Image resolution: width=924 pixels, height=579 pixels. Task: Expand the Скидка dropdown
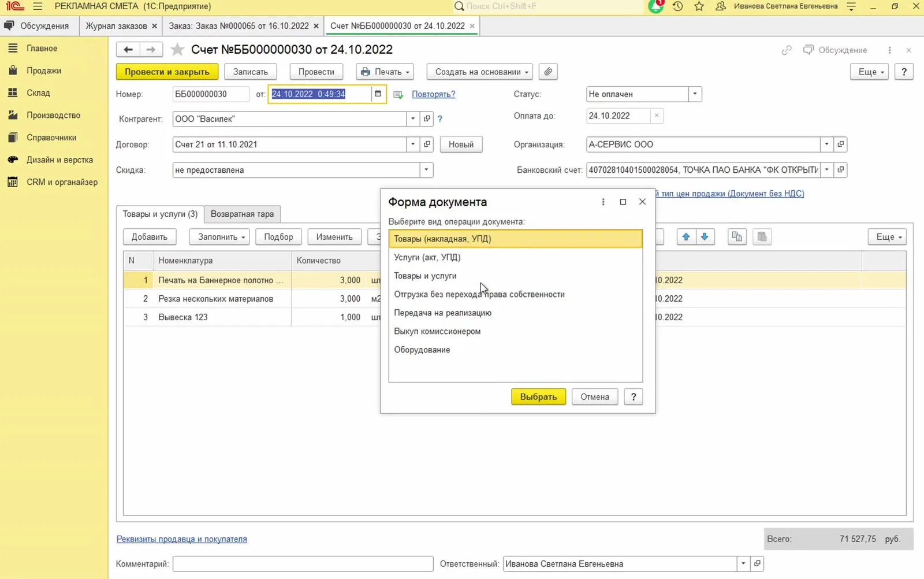click(x=426, y=170)
